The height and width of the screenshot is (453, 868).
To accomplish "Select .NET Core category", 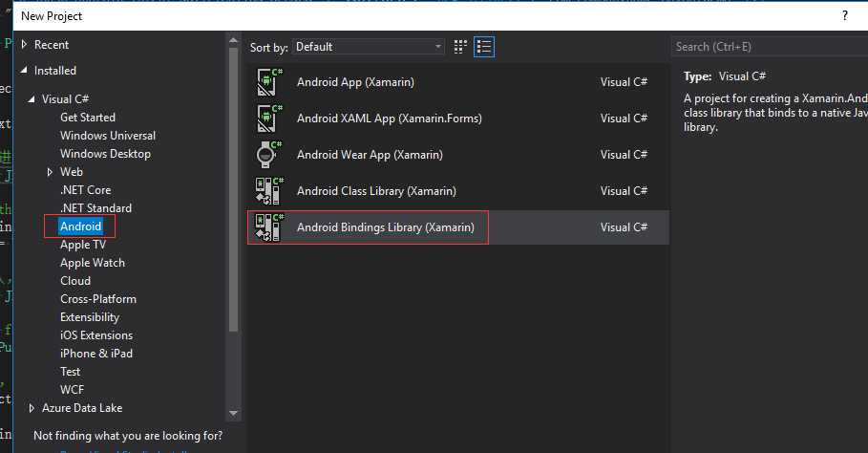I will pos(85,190).
